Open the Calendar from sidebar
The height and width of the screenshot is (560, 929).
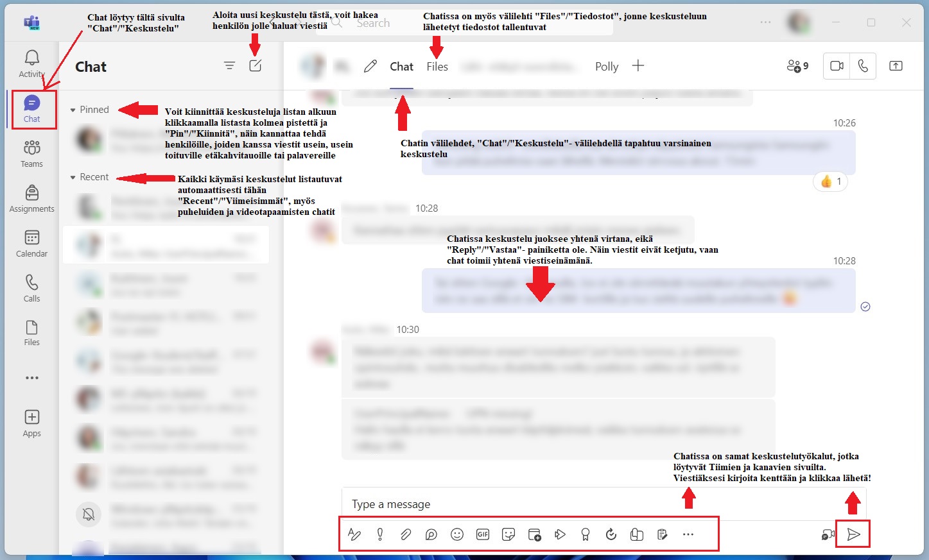click(x=31, y=244)
